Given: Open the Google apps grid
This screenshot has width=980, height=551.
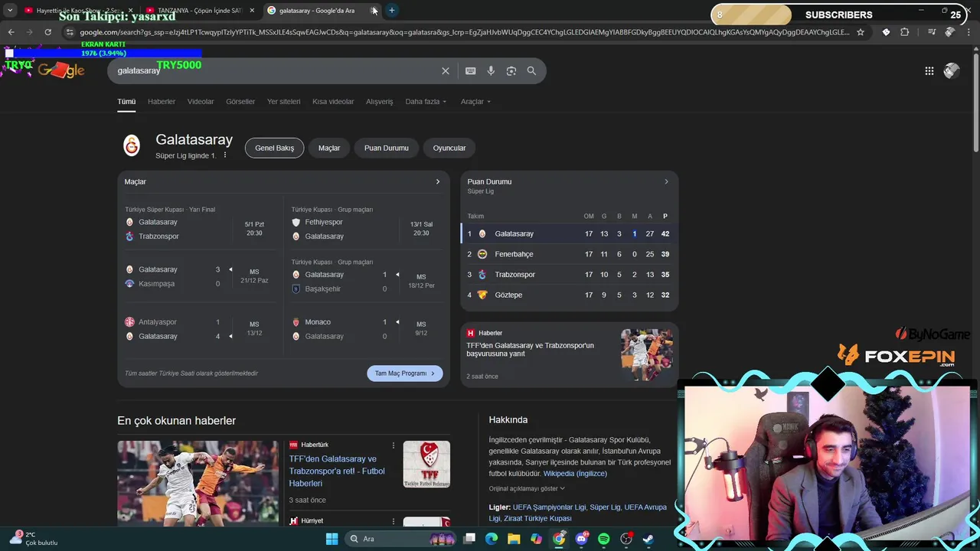Looking at the screenshot, I should pyautogui.click(x=929, y=70).
